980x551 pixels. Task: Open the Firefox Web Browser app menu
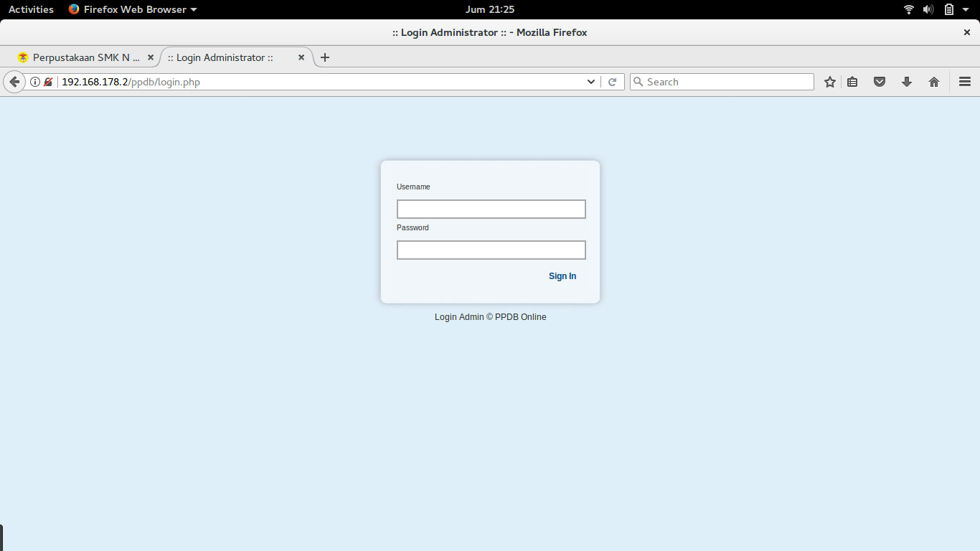133,9
